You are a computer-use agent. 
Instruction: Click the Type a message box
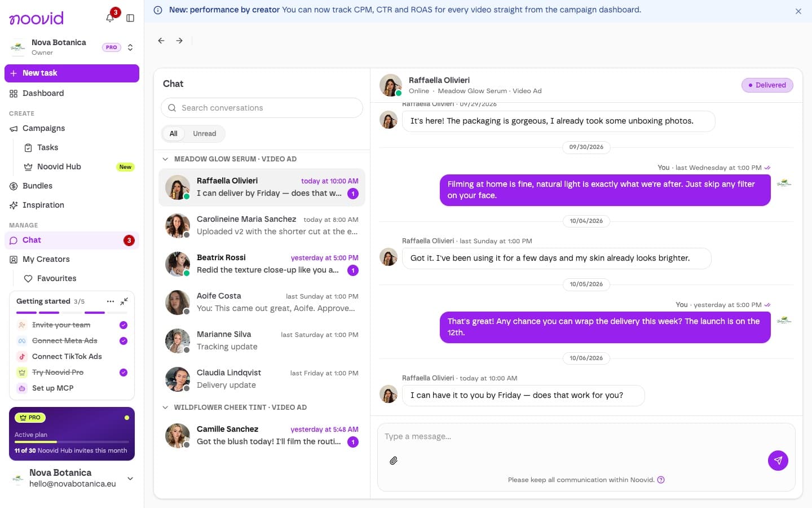[586, 437]
